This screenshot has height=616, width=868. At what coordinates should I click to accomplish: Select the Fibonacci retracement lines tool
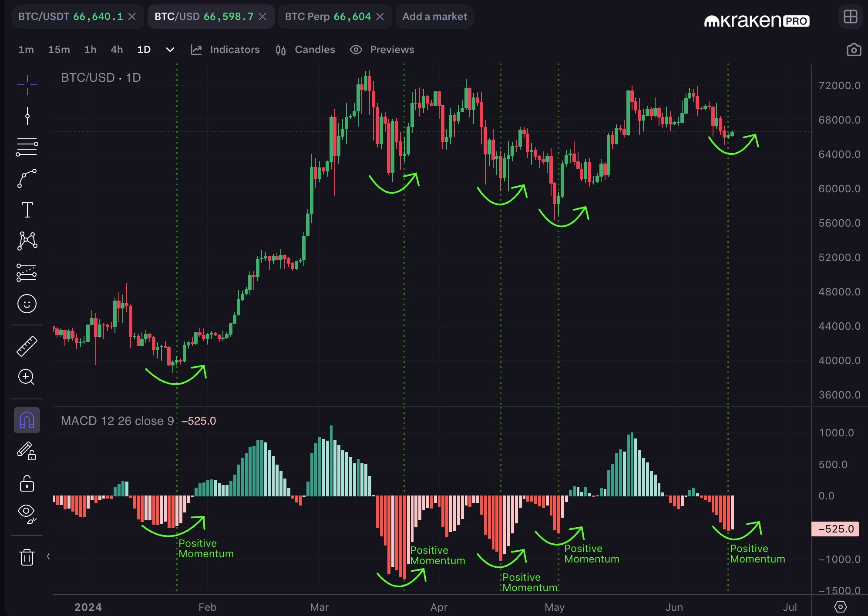coord(27,147)
